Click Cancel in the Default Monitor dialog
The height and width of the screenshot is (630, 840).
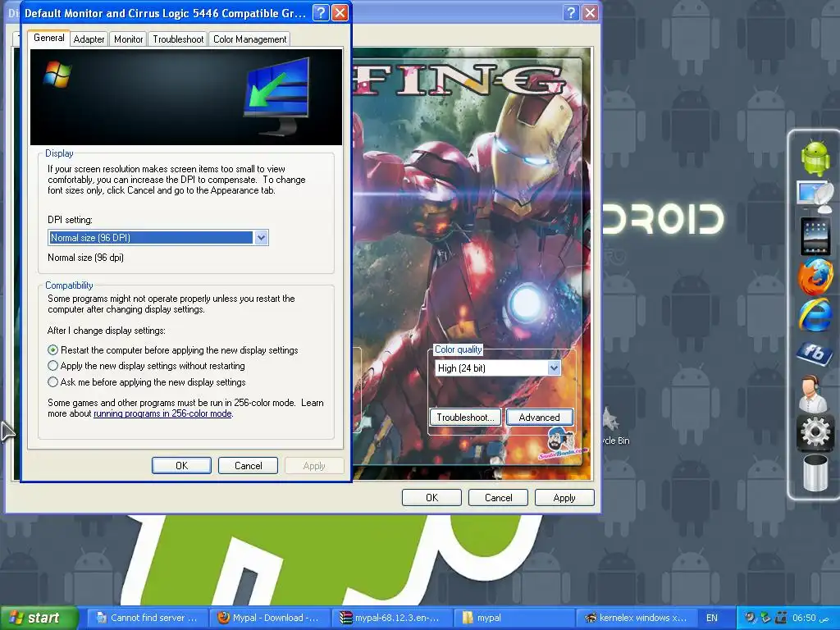(248, 466)
